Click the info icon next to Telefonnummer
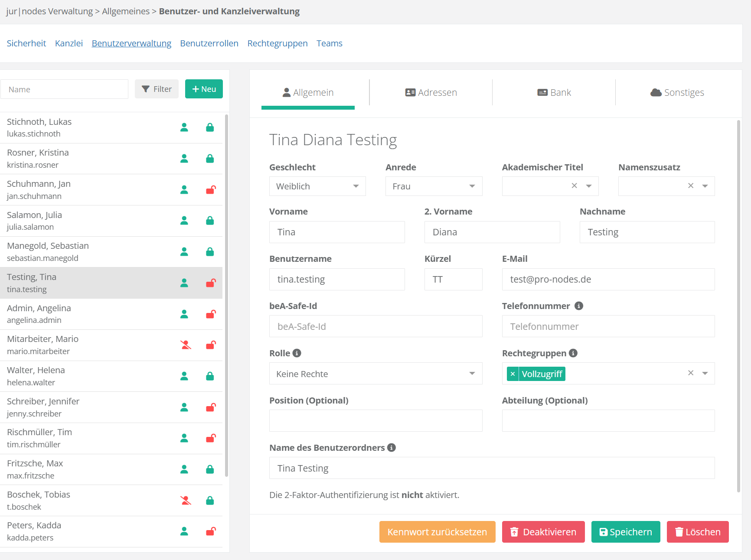 pyautogui.click(x=578, y=306)
